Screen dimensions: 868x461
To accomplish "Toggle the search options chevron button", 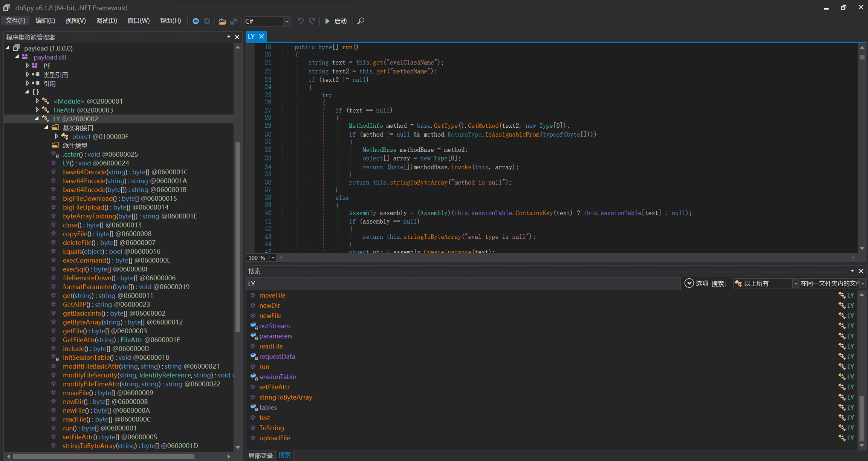I will (689, 283).
